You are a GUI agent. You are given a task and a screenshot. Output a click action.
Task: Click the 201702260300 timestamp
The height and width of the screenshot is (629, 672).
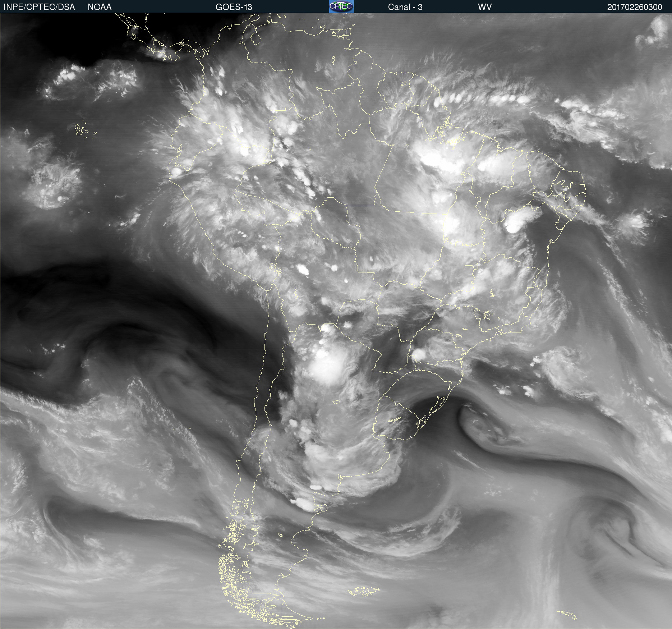click(x=634, y=7)
